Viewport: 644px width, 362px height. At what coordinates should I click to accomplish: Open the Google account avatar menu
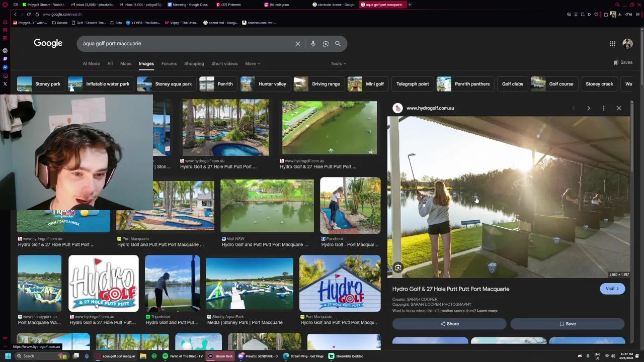tap(627, 44)
